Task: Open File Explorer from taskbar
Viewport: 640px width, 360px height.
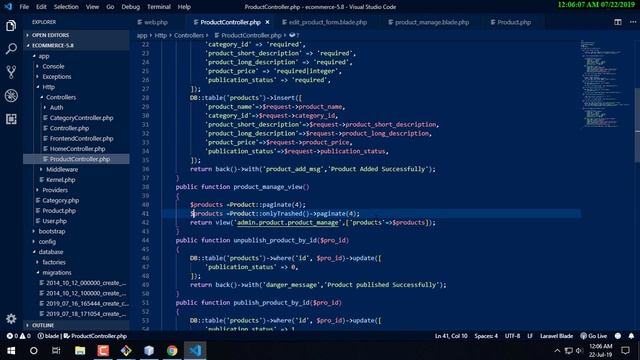Action: pos(80,351)
